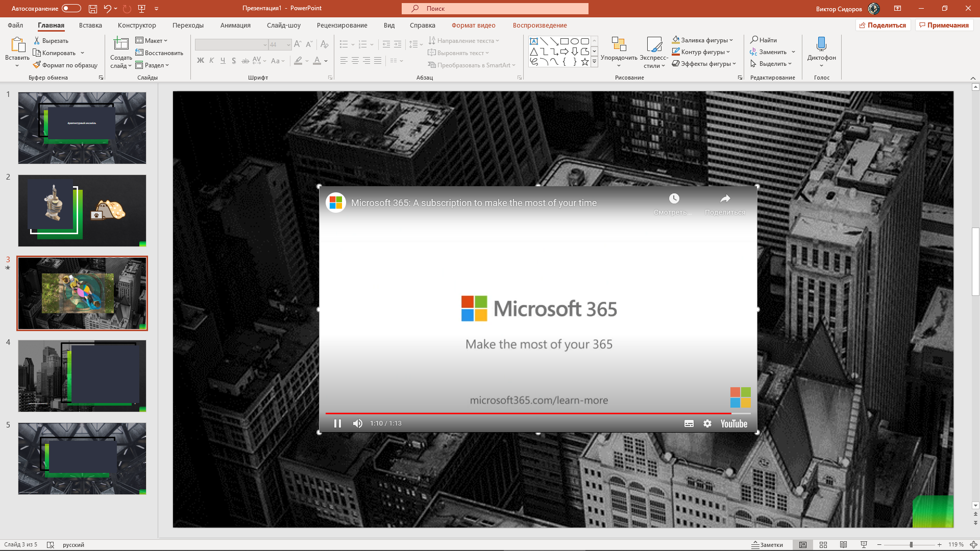Click Reset (Восстановить) slide command
980x551 pixels.
click(x=159, y=53)
